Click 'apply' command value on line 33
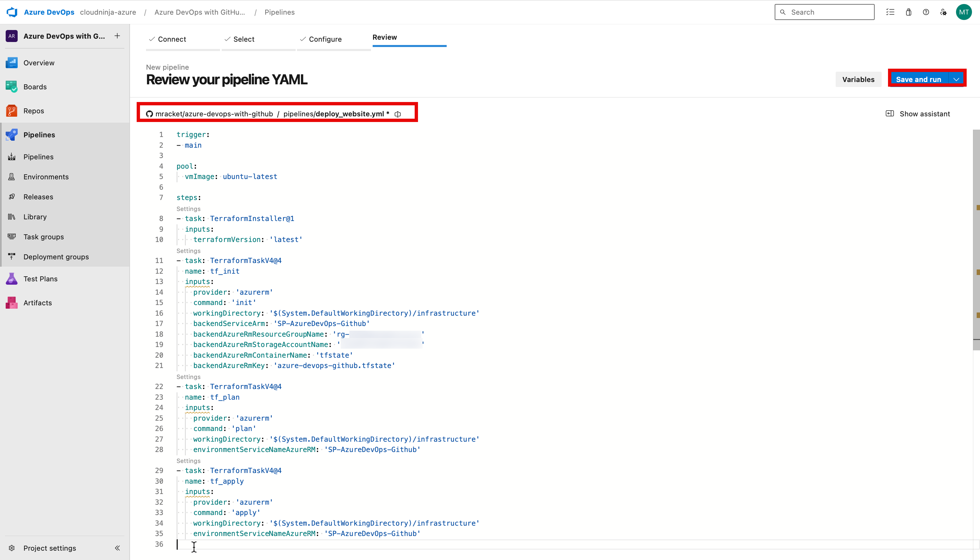 (246, 512)
